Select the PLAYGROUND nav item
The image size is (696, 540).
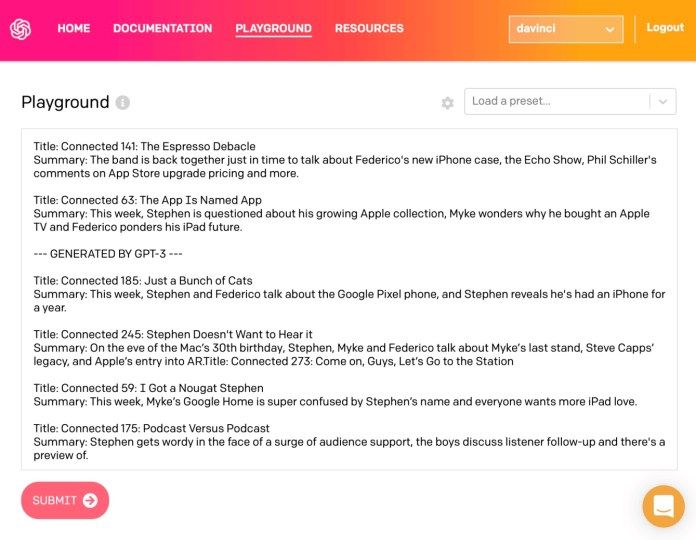(x=273, y=29)
